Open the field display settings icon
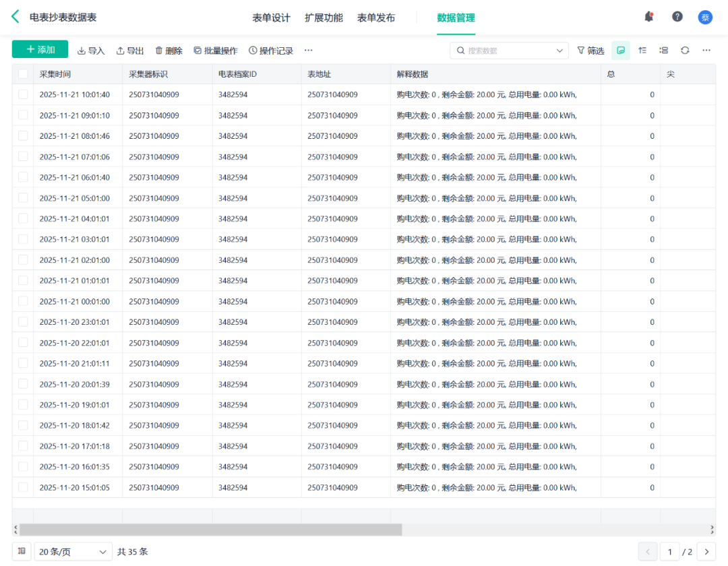 click(x=663, y=50)
